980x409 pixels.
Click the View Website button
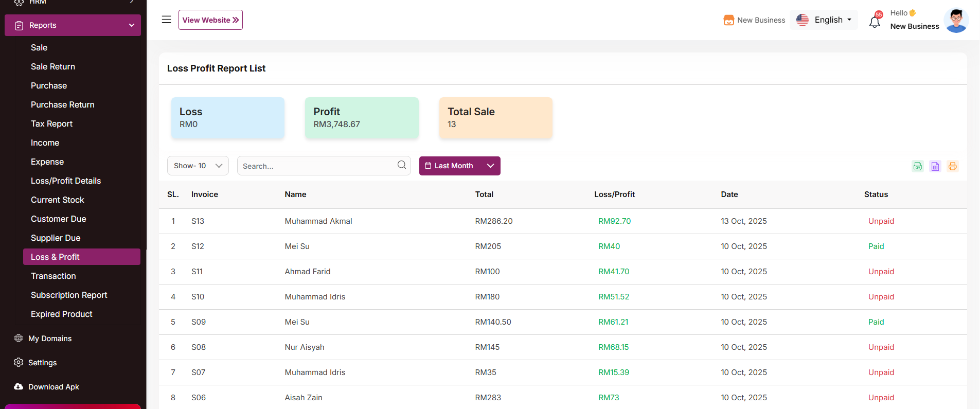pos(210,20)
